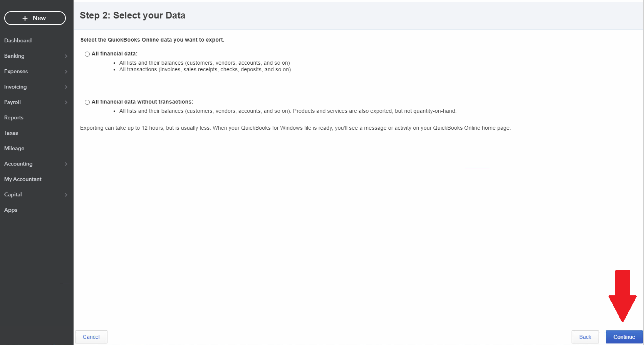The image size is (644, 345).
Task: Open My Accountant in sidebar
Action: (x=23, y=179)
